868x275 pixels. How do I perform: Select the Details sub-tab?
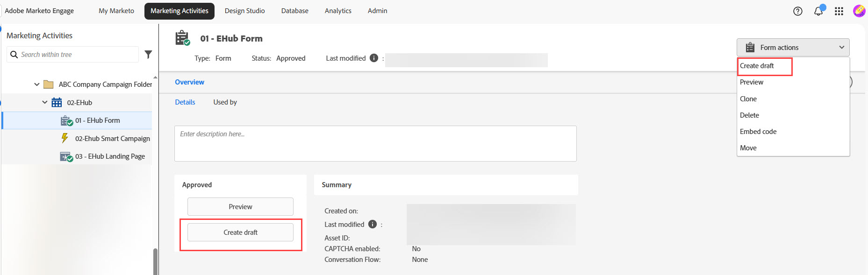pyautogui.click(x=185, y=102)
